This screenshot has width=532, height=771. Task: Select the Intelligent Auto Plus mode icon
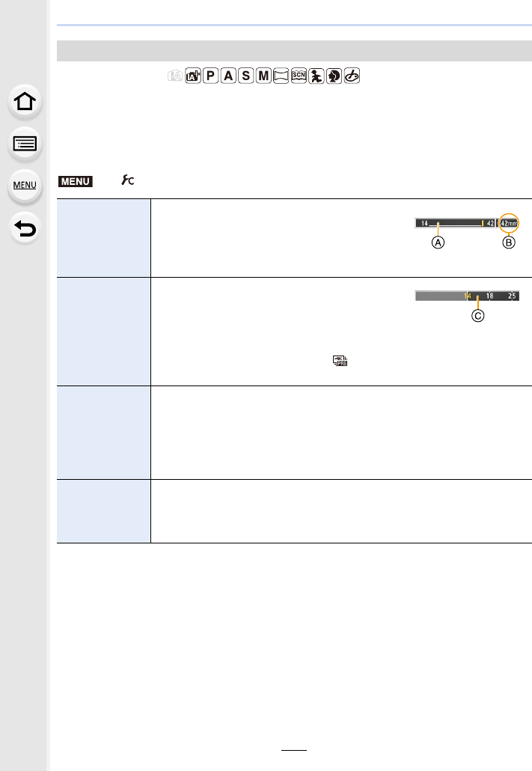pyautogui.click(x=191, y=78)
